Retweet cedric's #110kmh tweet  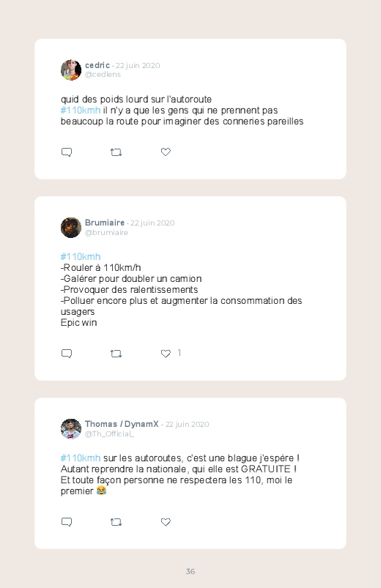point(116,152)
